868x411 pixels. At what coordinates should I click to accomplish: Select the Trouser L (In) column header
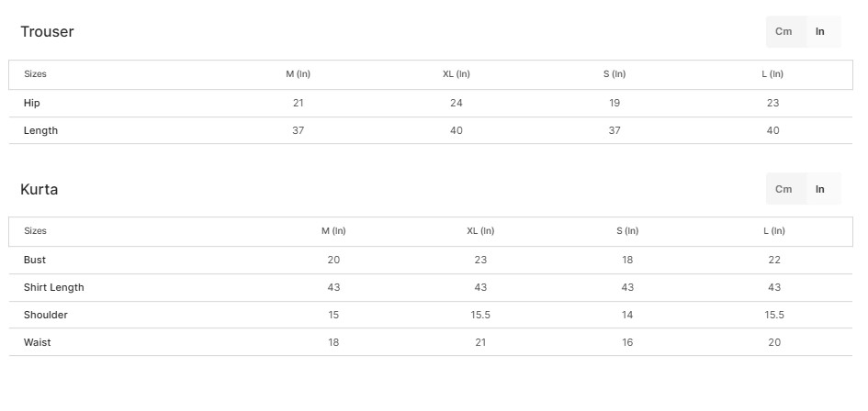[x=772, y=74]
